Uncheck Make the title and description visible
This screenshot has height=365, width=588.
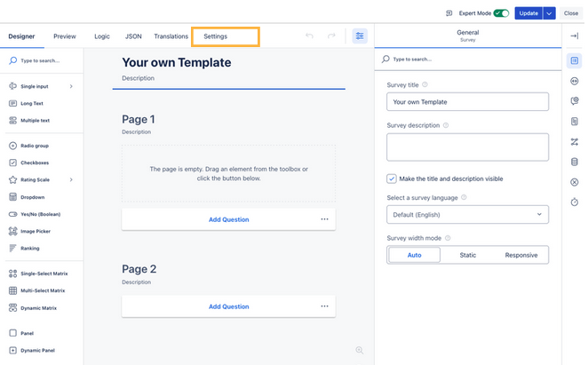[393, 179]
